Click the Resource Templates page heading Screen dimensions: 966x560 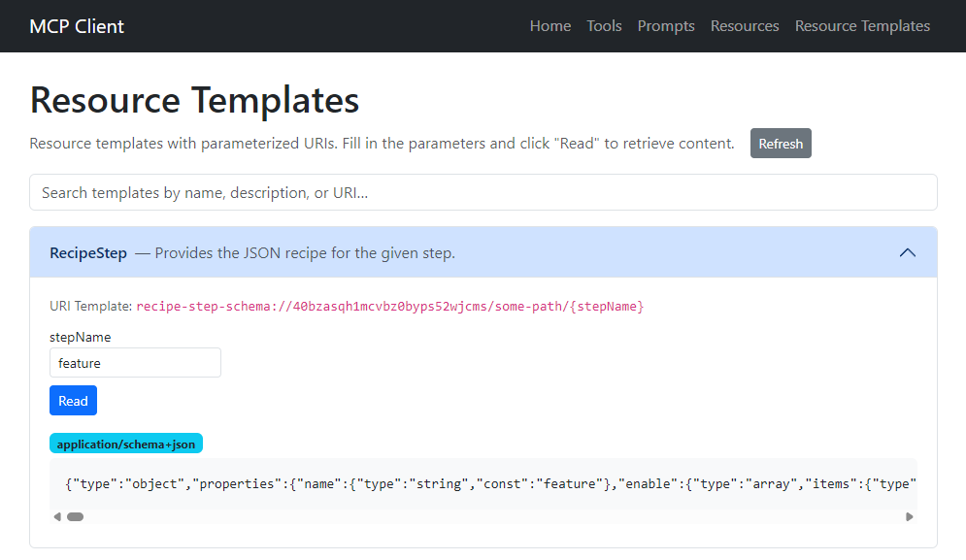coord(194,100)
